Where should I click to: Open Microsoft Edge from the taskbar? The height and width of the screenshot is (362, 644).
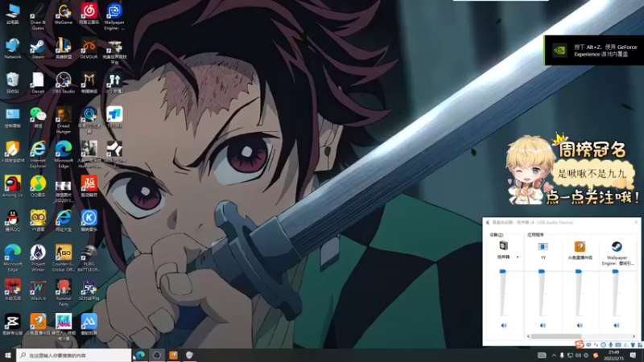pyautogui.click(x=140, y=356)
